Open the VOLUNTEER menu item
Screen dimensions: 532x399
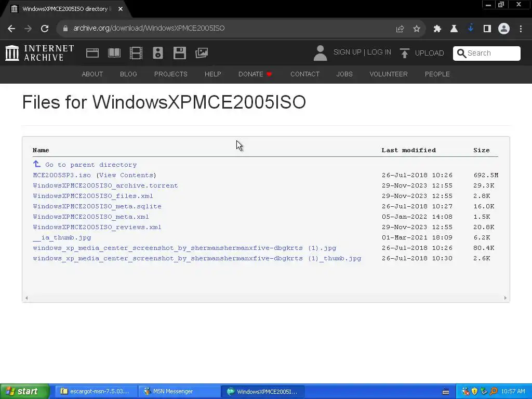tap(389, 74)
